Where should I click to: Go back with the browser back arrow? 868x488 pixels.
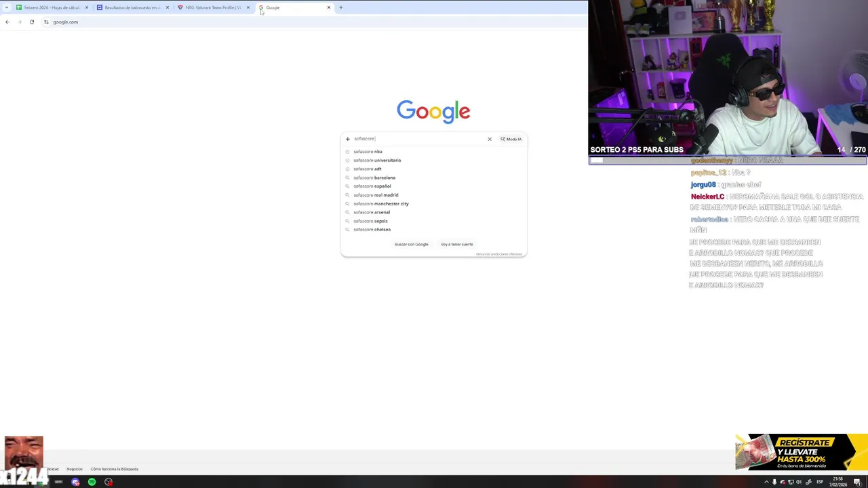point(7,22)
